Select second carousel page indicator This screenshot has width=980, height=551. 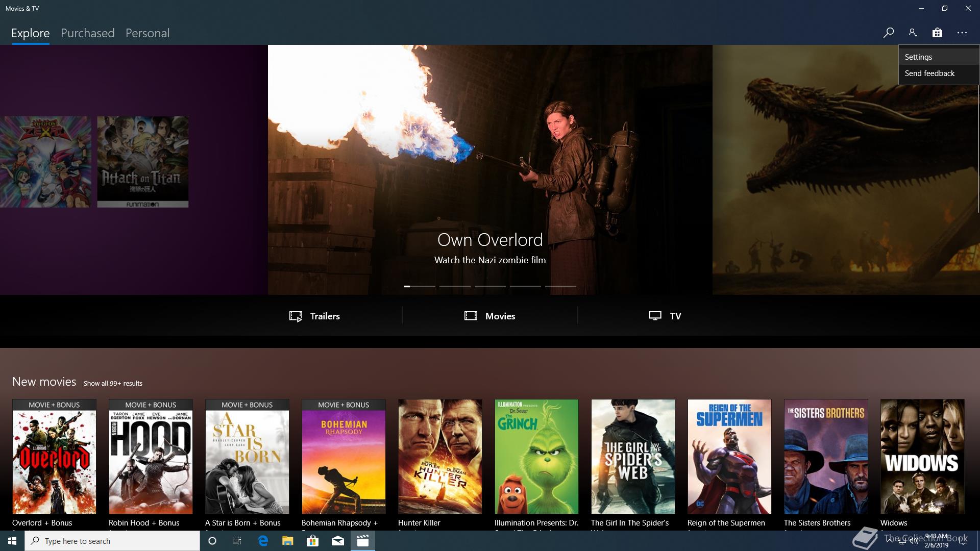455,286
